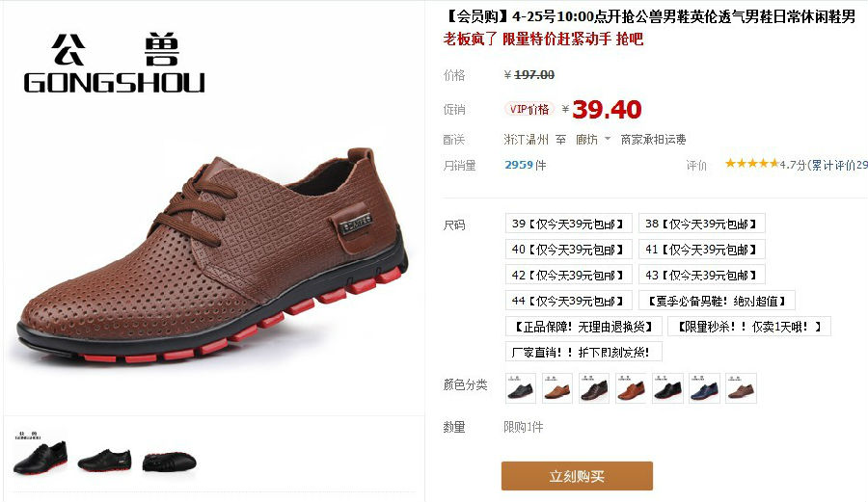Viewport: 868px width, 502px height.
Task: Select the 正品保障 无理由退换货 option
Action: [x=583, y=327]
